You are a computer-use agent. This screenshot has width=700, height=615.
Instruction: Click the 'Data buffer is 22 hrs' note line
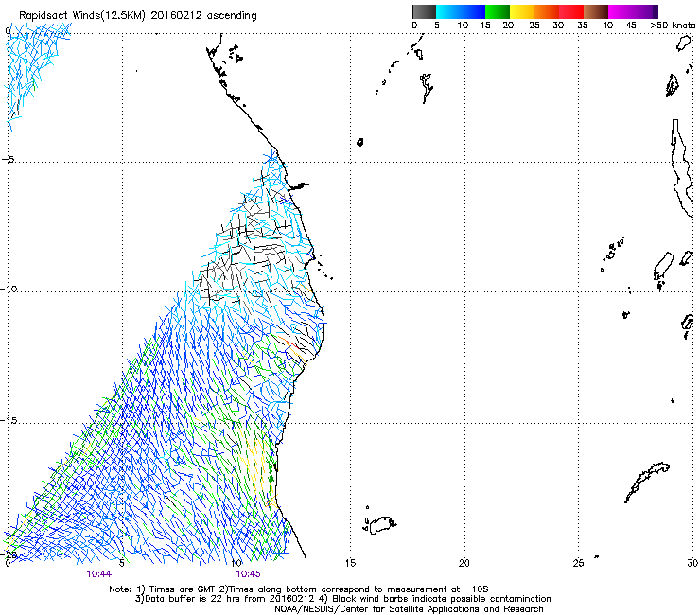coord(342,599)
